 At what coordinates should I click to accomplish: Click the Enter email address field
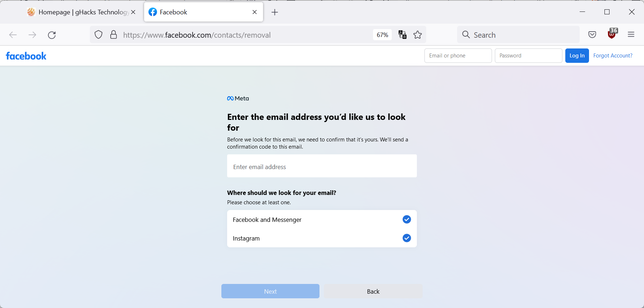[322, 166]
